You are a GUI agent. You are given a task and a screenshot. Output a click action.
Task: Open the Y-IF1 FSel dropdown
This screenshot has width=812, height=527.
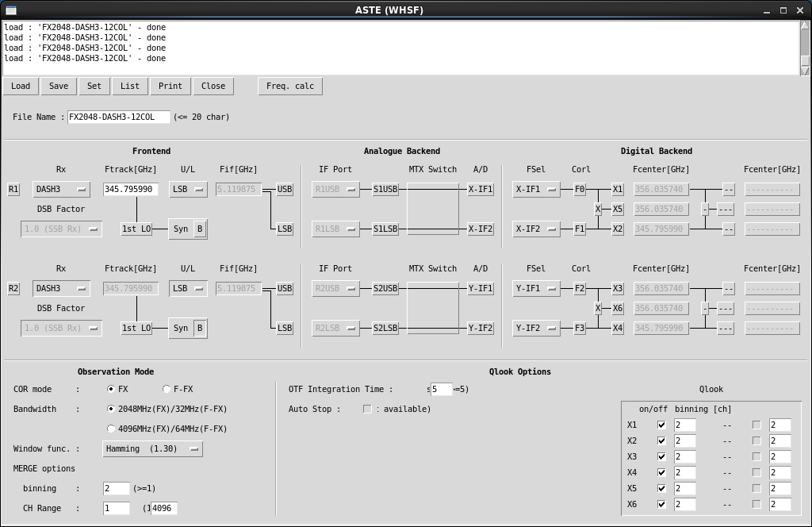(536, 288)
